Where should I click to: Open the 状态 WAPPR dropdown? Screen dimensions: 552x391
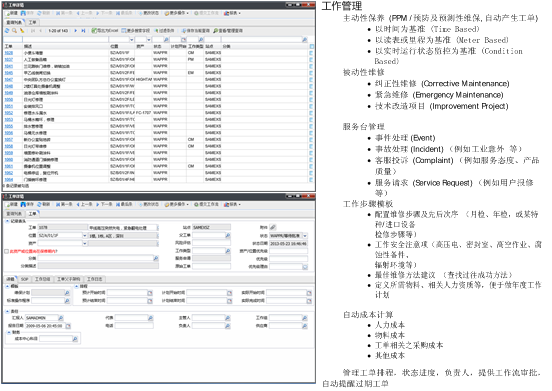point(305,235)
